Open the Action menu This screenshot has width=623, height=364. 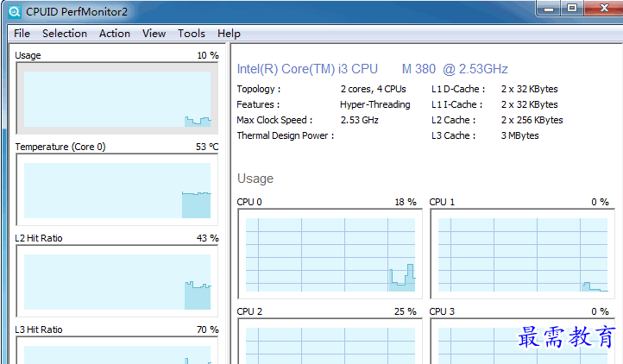click(x=115, y=34)
